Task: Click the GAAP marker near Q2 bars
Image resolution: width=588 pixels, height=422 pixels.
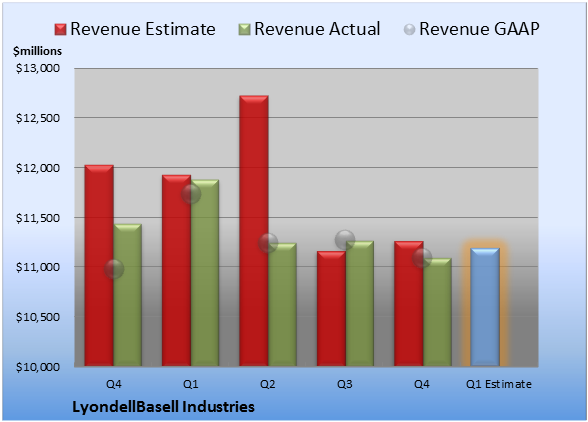Action: (268, 243)
